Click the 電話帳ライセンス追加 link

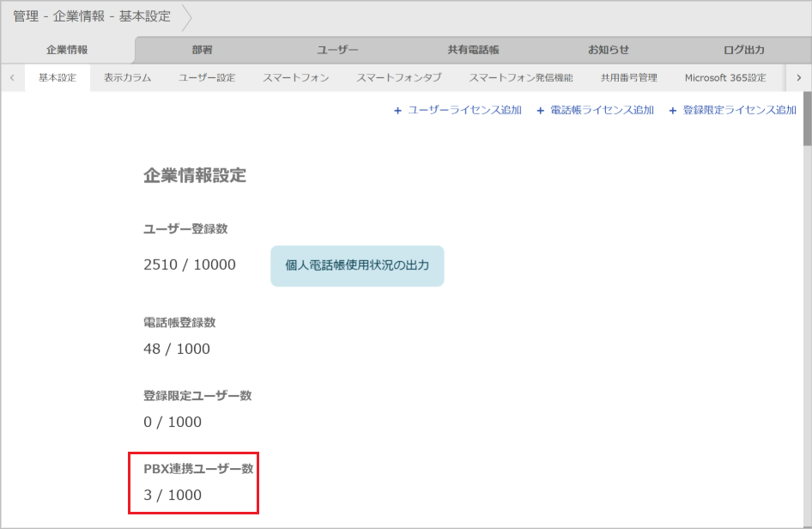[x=601, y=110]
